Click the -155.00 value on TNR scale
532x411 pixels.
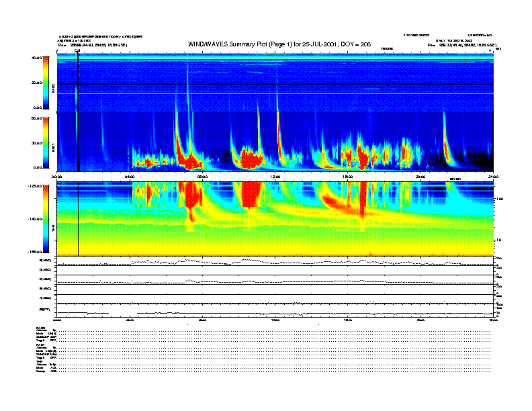point(35,252)
